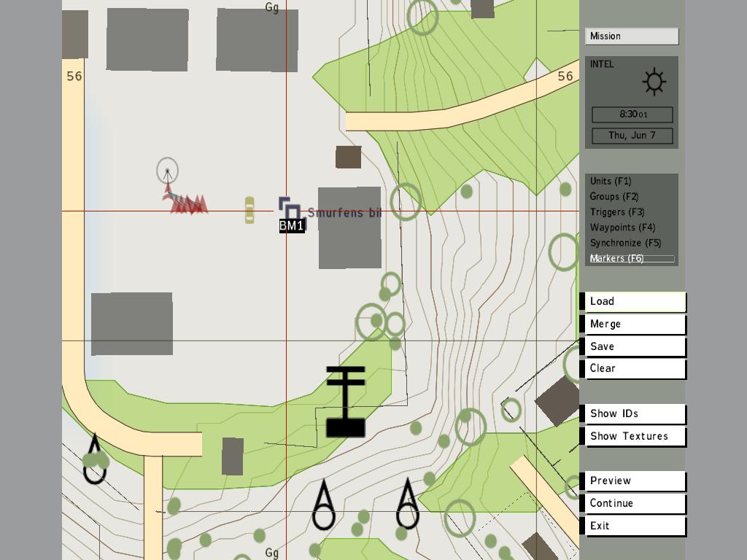Viewport: 747px width, 560px height.
Task: Open the Mission selector
Action: click(632, 36)
